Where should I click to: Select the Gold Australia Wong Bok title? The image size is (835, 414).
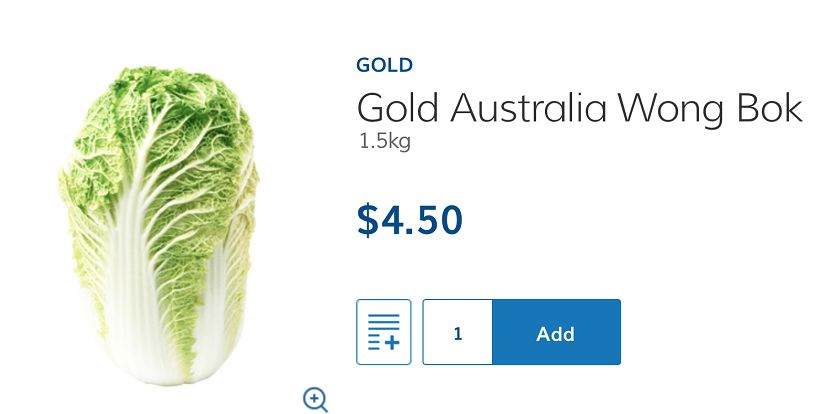coord(579,108)
